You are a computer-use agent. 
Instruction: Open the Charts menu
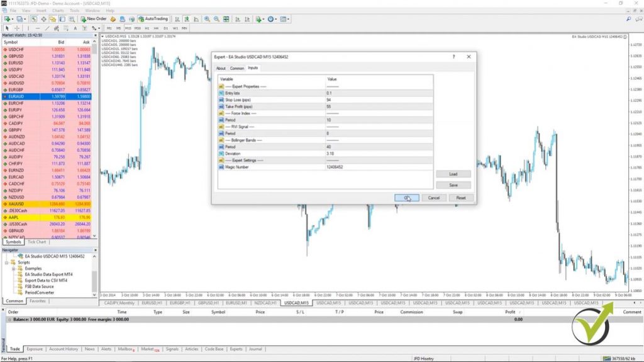click(58, 10)
